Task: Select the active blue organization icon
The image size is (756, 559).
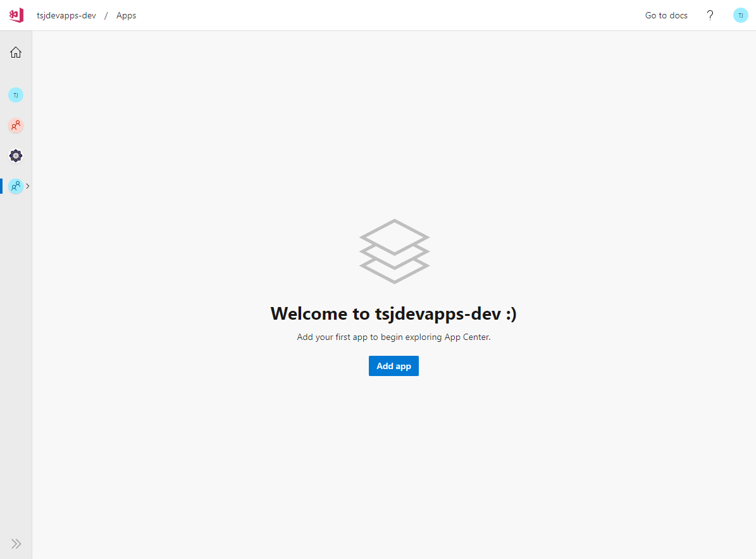Action: coord(16,186)
